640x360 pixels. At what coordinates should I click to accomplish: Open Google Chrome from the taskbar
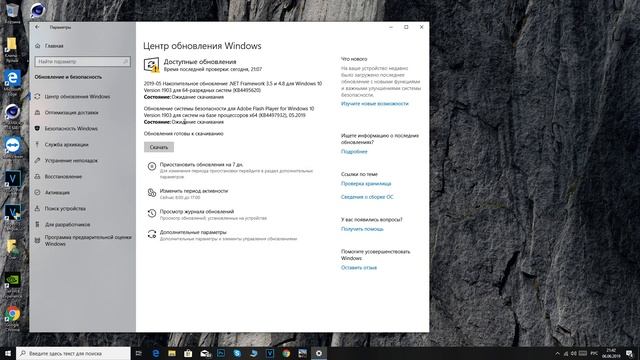coord(286,353)
